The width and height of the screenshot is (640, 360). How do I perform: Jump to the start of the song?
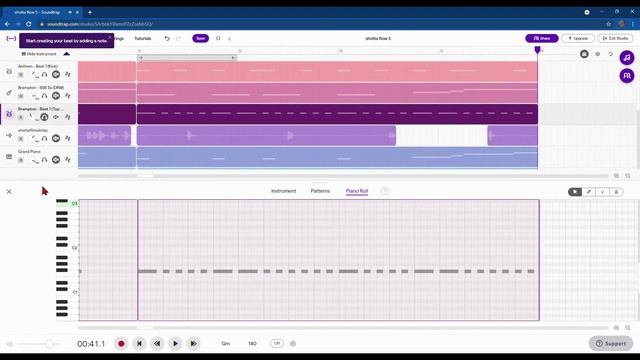coord(139,344)
